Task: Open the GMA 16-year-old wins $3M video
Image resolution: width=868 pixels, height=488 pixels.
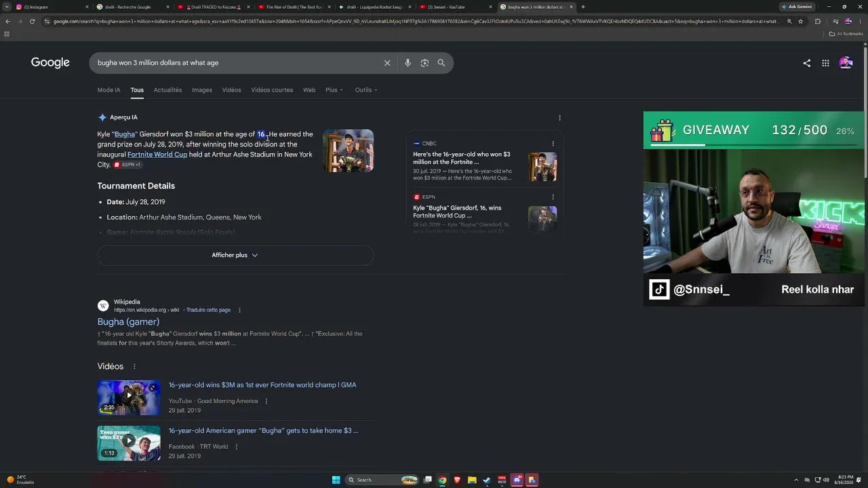Action: [262, 385]
